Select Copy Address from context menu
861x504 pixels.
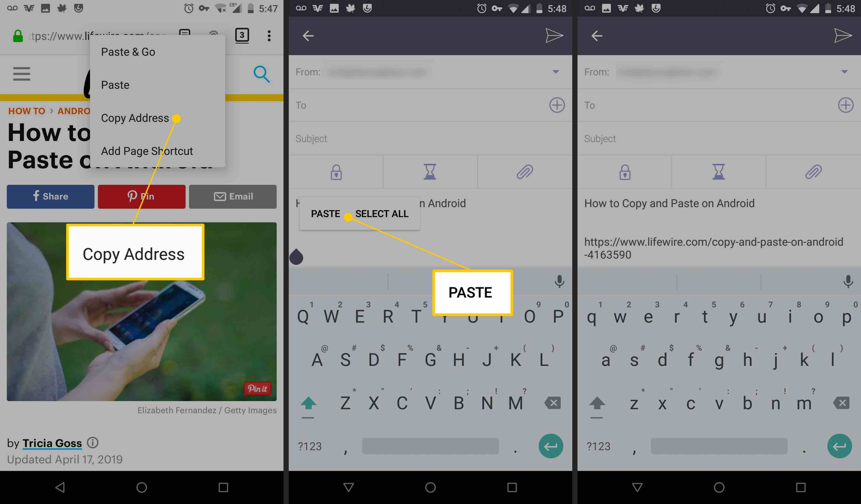[x=135, y=118]
